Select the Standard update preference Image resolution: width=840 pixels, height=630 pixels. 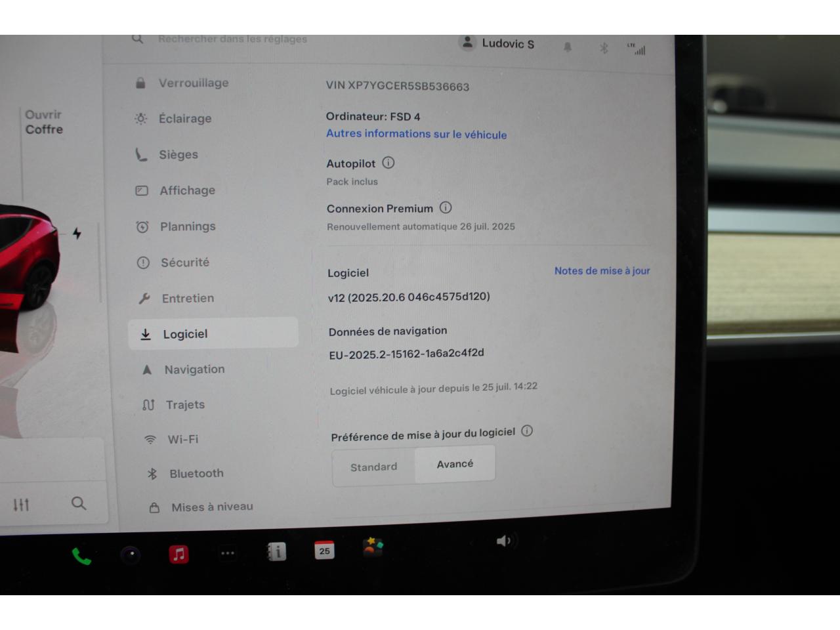tap(373, 467)
